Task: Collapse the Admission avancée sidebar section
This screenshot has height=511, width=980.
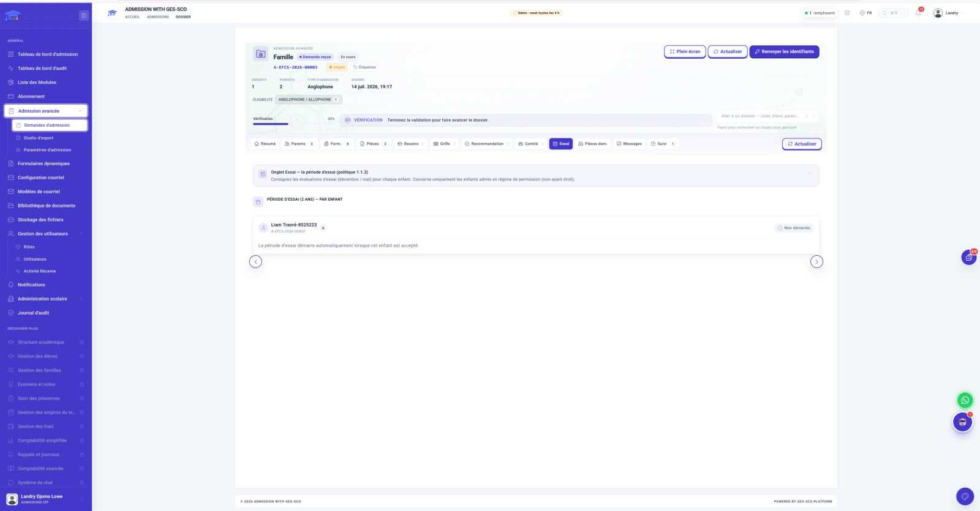Action: tap(46, 111)
